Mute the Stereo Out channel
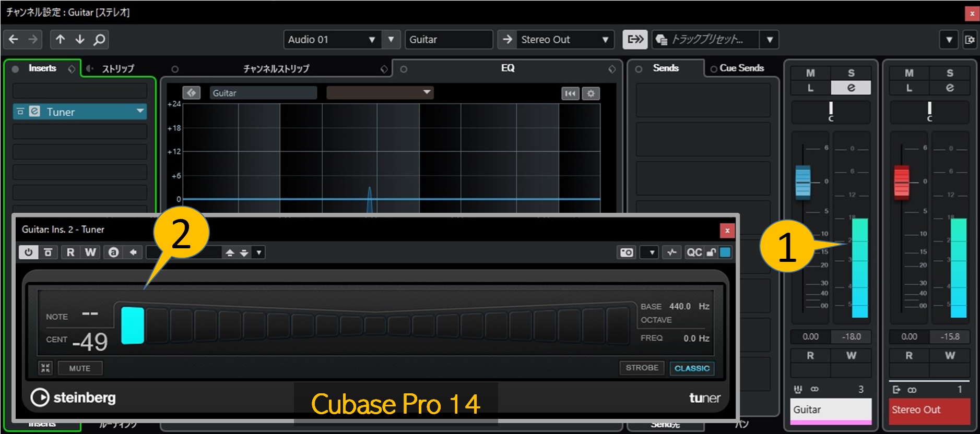 pyautogui.click(x=909, y=74)
